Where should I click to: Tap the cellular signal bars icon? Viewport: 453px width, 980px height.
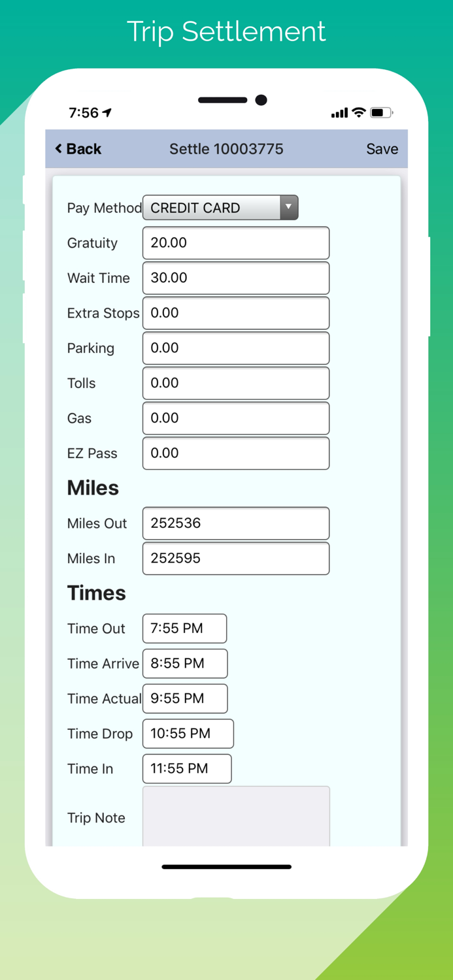point(339,112)
